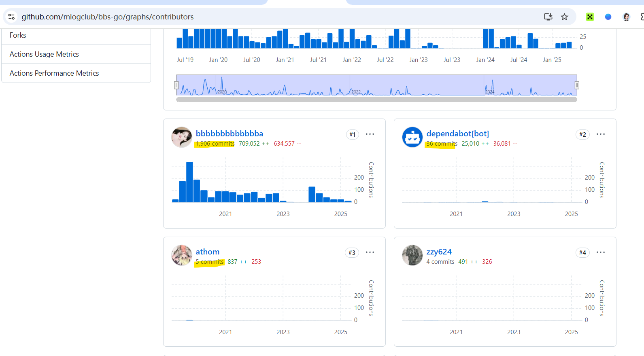Viewport: 644px width, 356px height.
Task: View bbbbbbbbbbbbba's 1,906 commits
Action: pyautogui.click(x=215, y=144)
